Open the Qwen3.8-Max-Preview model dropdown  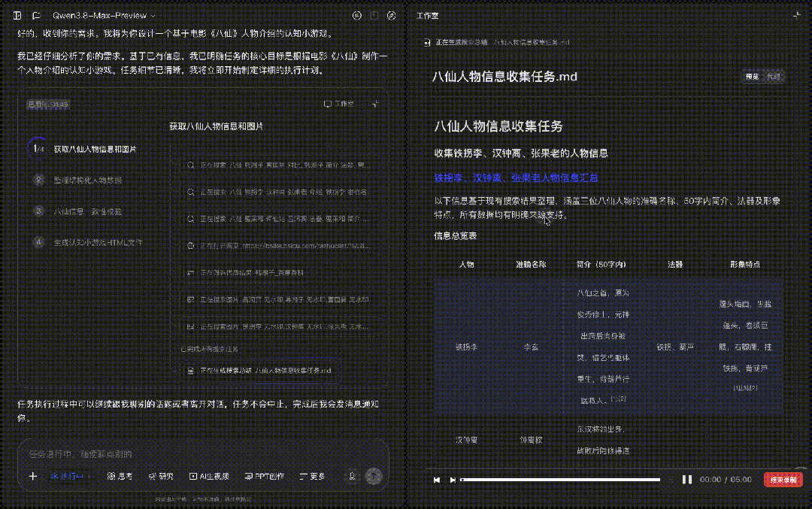(x=104, y=16)
